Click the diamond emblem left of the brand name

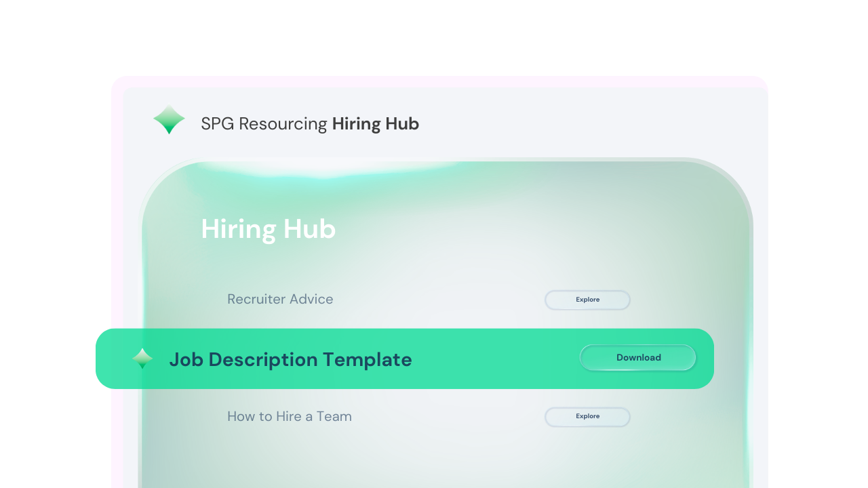169,119
